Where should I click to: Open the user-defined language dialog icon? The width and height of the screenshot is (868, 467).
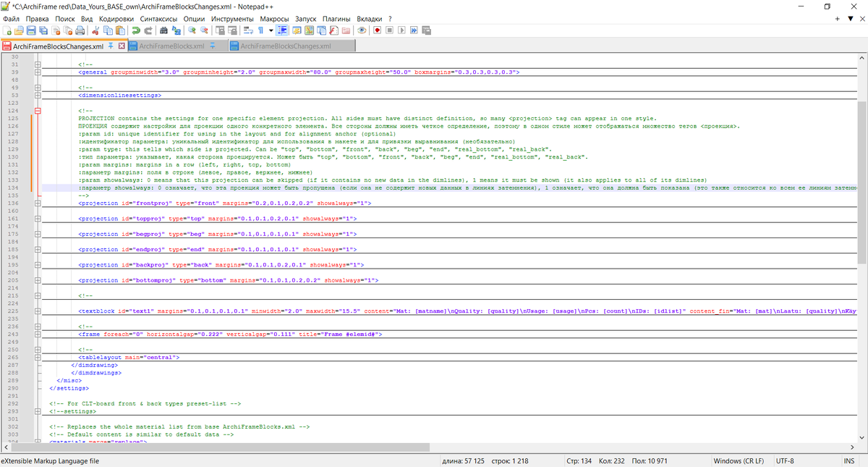[x=297, y=30]
